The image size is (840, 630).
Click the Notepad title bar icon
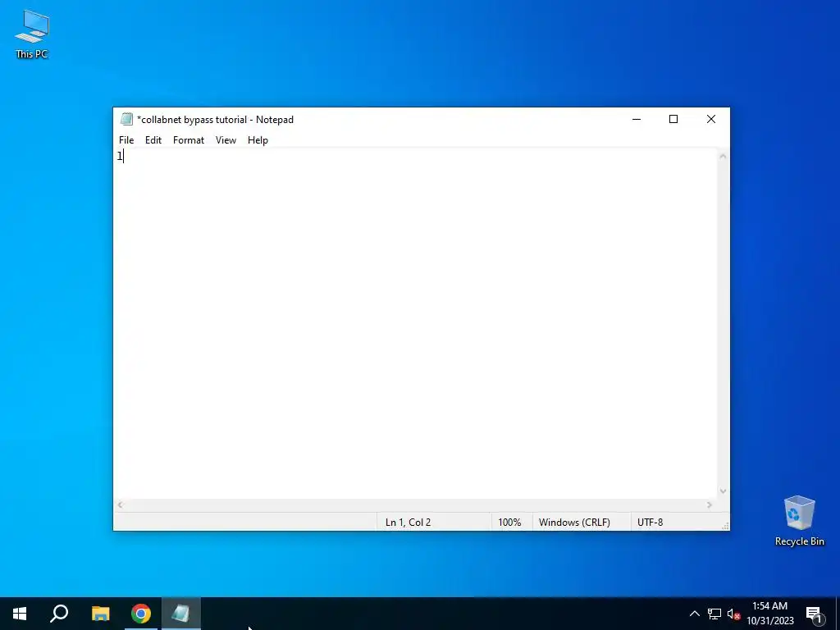(126, 119)
